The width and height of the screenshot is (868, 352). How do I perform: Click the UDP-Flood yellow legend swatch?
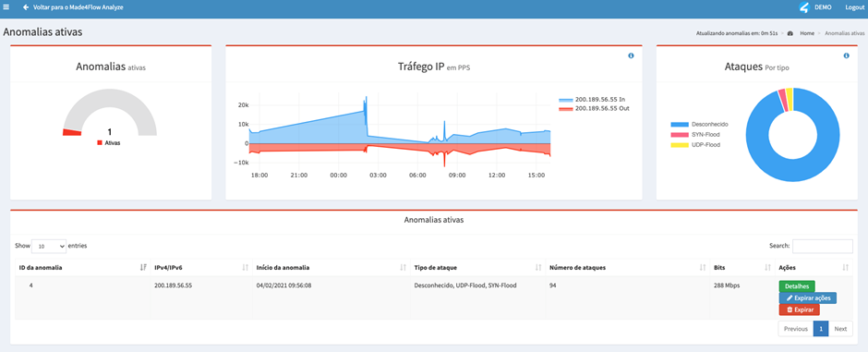pos(680,144)
